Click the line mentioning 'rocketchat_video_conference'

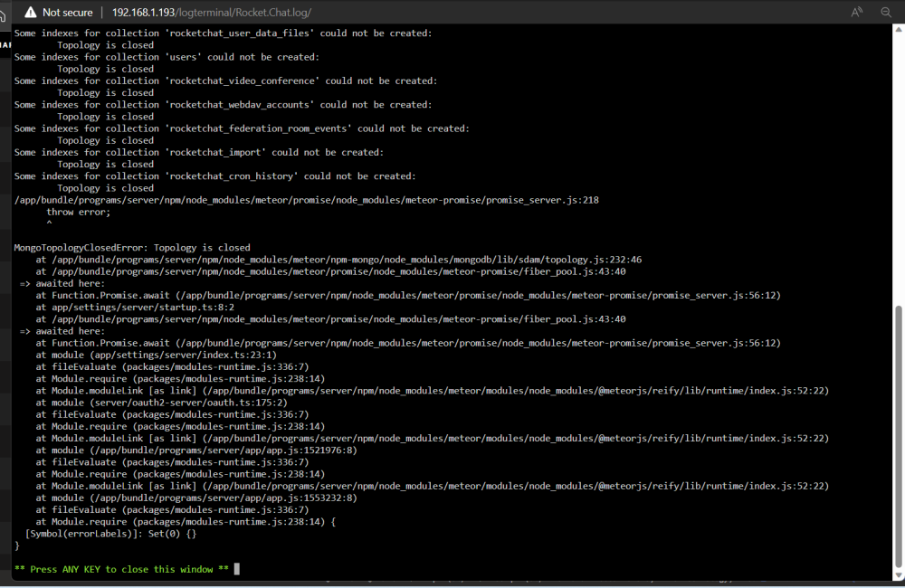pos(225,81)
